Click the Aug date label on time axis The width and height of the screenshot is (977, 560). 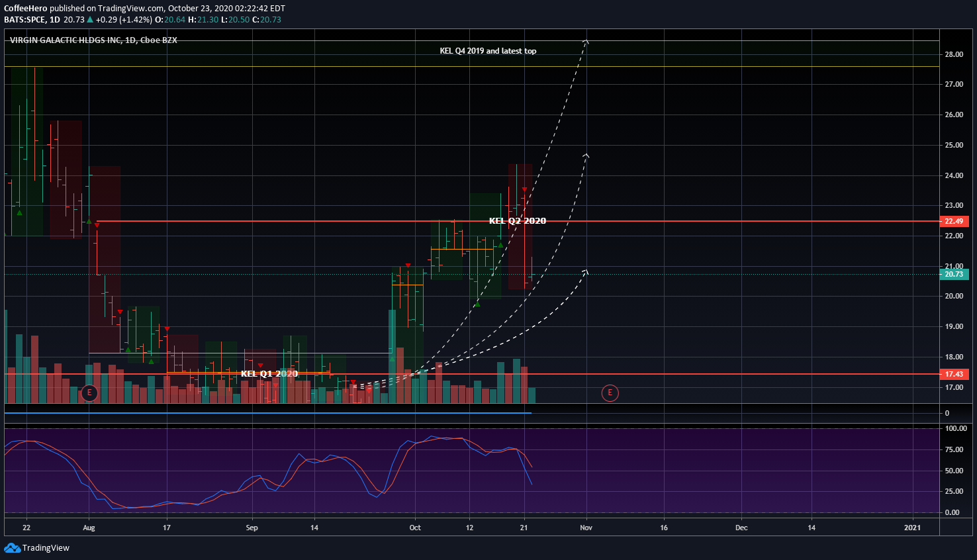[89, 528]
